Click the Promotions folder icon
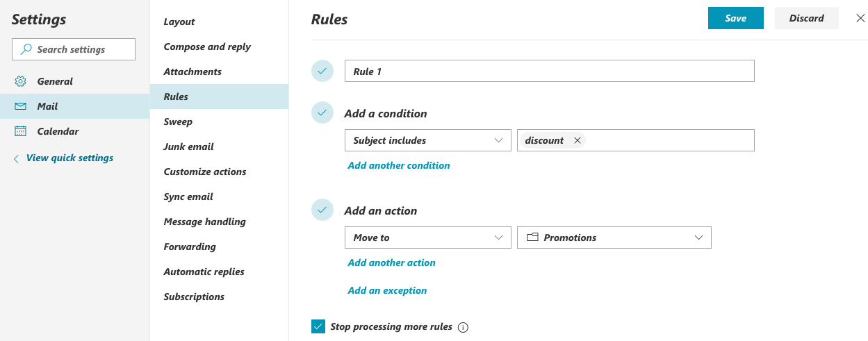868x341 pixels. (533, 238)
